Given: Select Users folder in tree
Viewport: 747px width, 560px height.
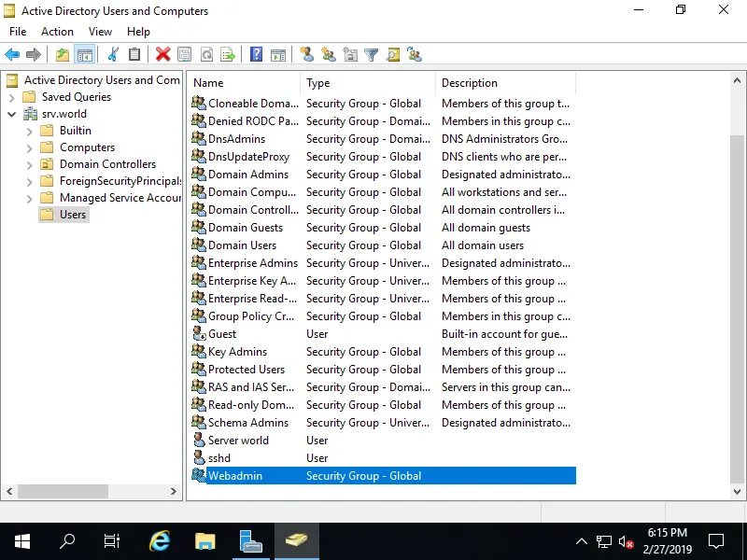Looking at the screenshot, I should [63, 215].
